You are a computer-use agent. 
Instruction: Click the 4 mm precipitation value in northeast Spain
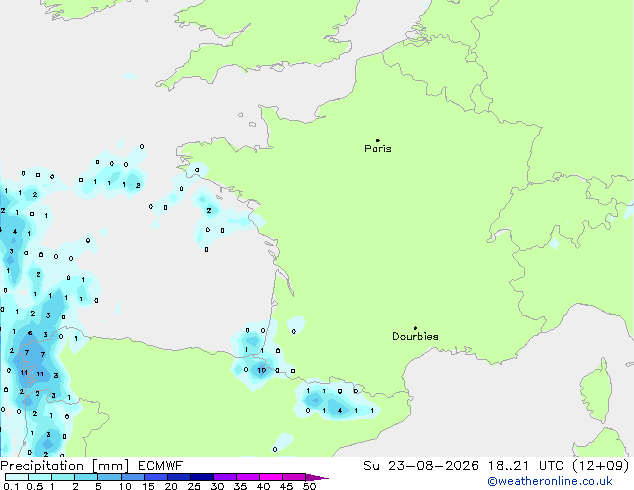pyautogui.click(x=340, y=410)
